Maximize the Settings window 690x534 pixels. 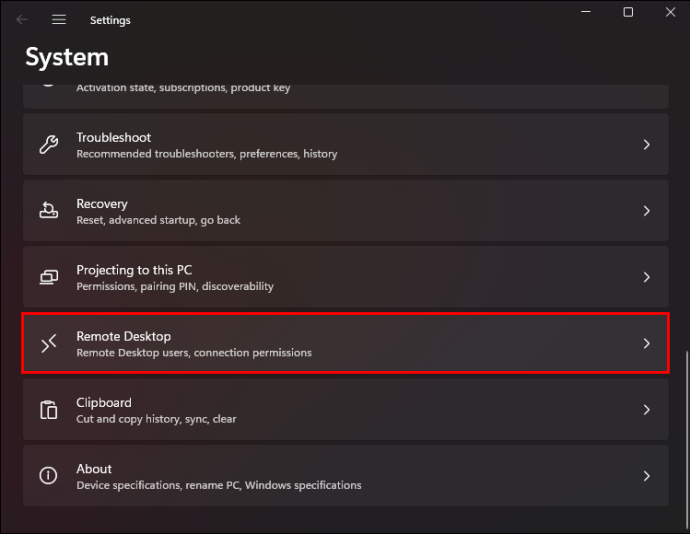[x=628, y=12]
